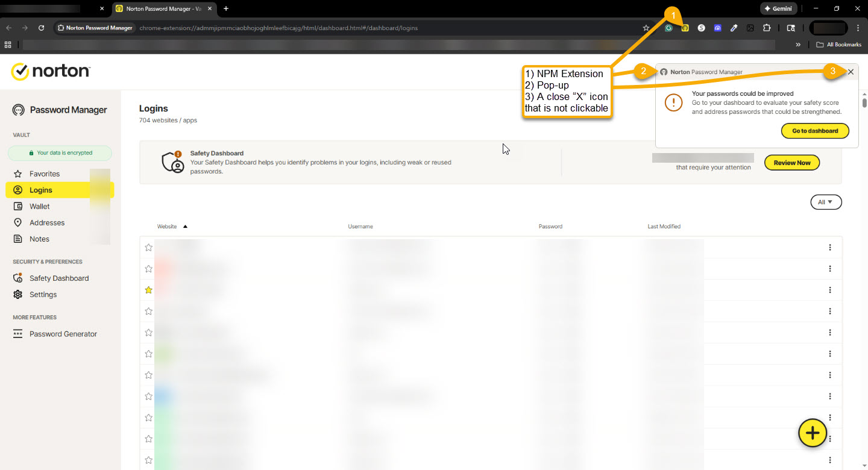Toggle the favorite star on the second login

pyautogui.click(x=148, y=269)
